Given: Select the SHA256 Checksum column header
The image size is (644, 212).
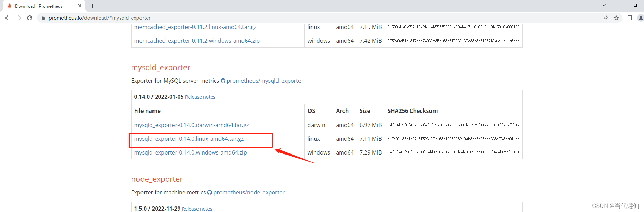Looking at the screenshot, I should [x=413, y=111].
